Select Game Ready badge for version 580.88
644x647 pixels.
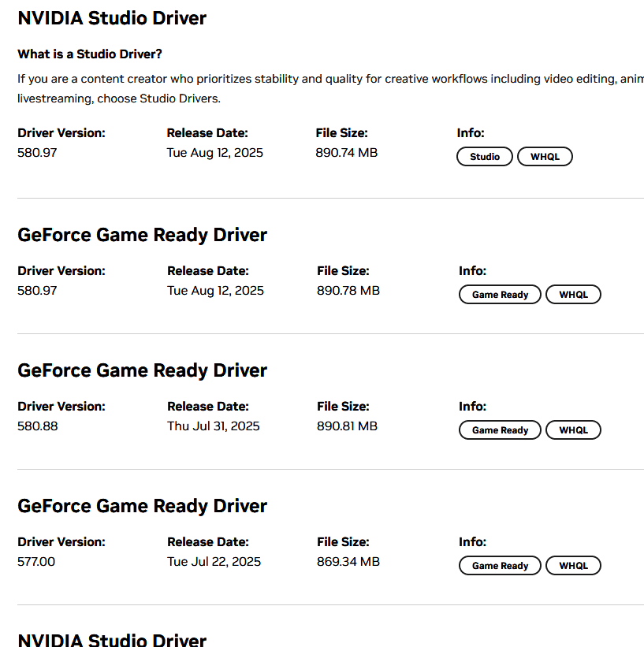pos(500,430)
